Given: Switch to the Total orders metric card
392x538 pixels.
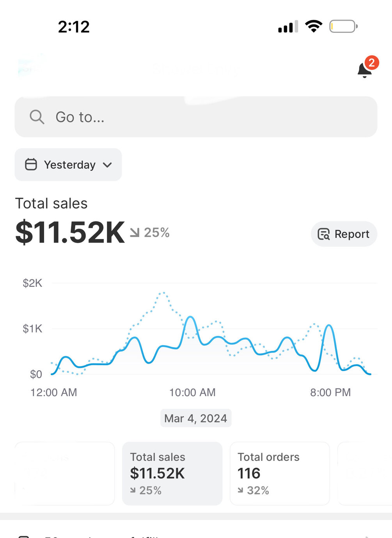Looking at the screenshot, I should click(280, 473).
